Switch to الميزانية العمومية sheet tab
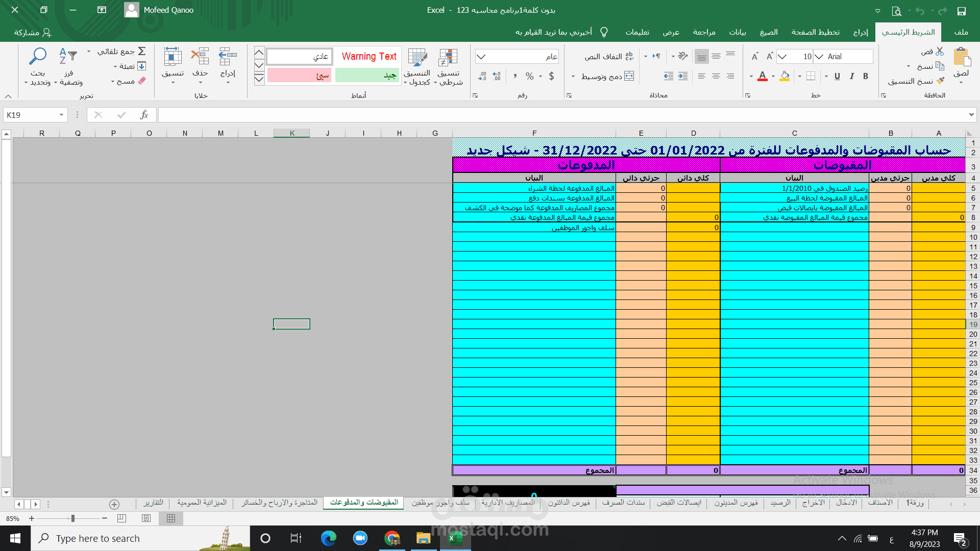980x551 pixels. click(x=202, y=503)
